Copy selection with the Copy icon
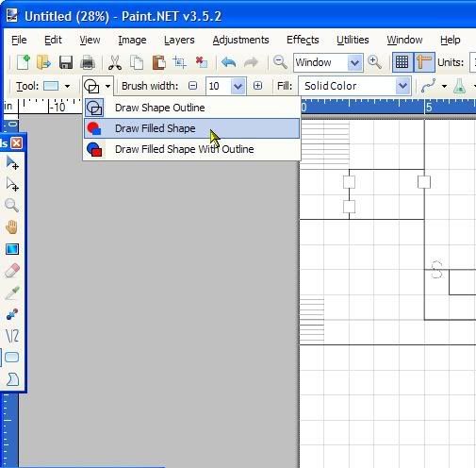Viewport: 476px width, 468px height. tap(137, 62)
